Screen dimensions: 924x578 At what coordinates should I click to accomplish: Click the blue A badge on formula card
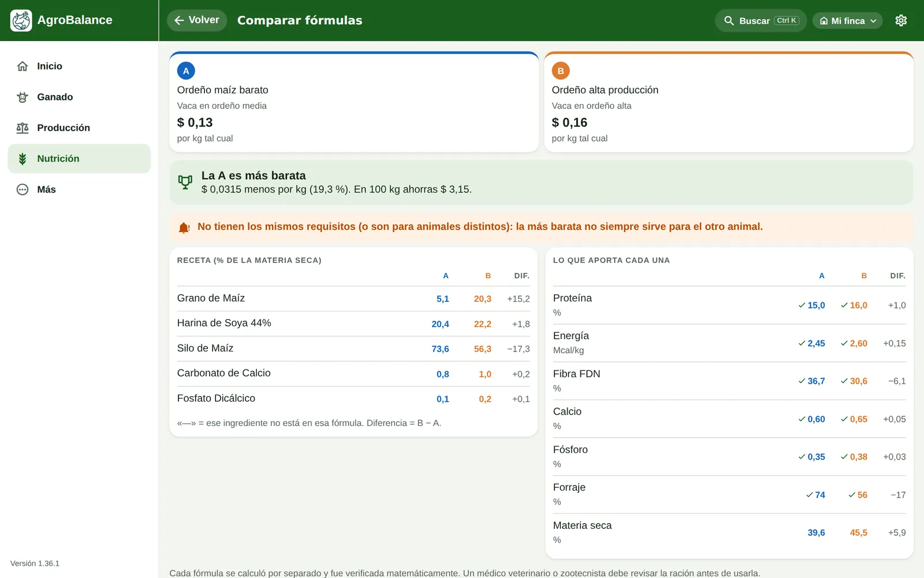pyautogui.click(x=186, y=71)
